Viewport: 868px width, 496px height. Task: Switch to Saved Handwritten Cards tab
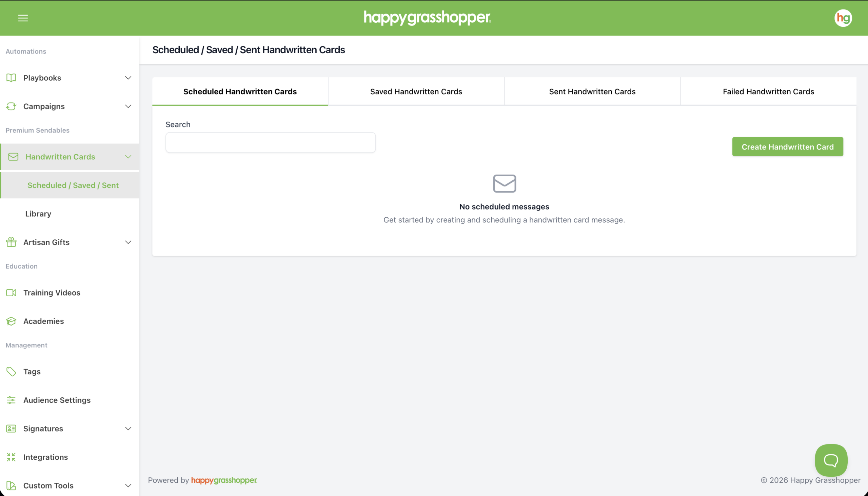tap(416, 91)
